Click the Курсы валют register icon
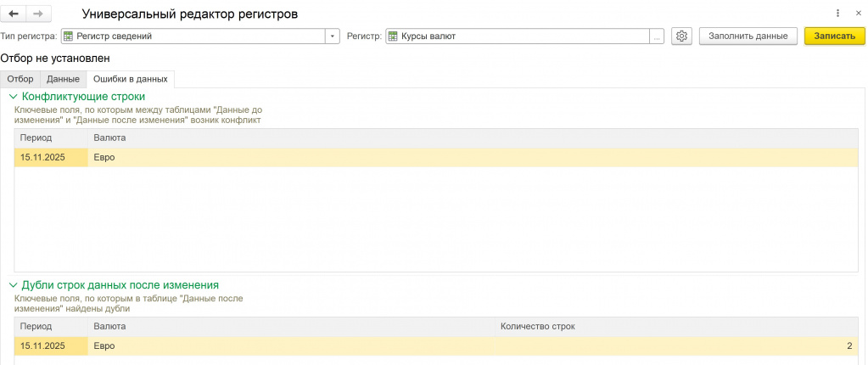 pos(393,36)
